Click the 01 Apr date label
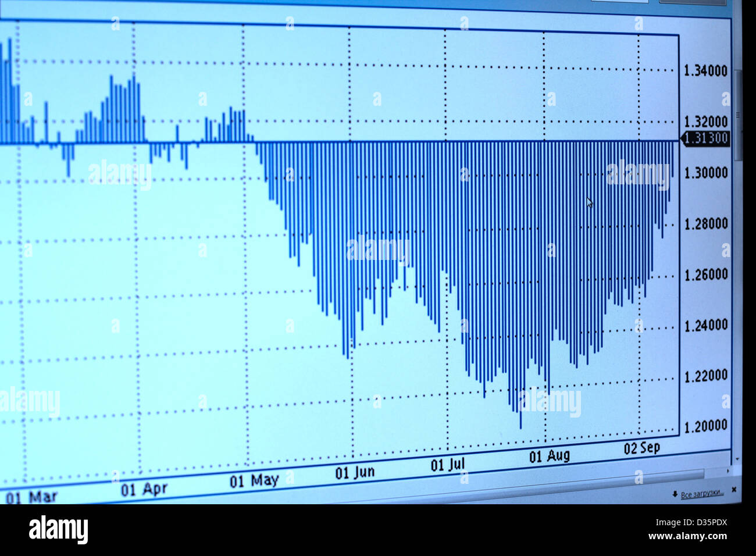This screenshot has width=756, height=556. click(x=144, y=489)
